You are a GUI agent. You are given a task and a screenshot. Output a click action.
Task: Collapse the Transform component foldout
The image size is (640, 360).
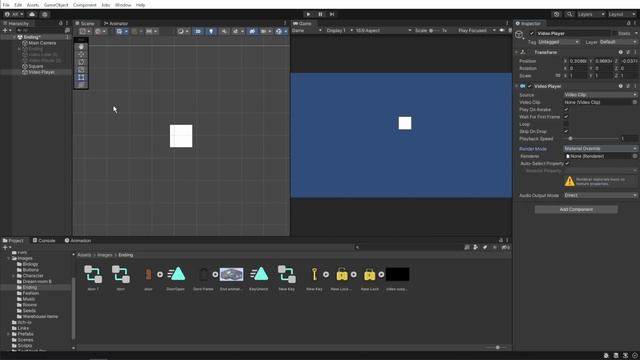tap(517, 52)
